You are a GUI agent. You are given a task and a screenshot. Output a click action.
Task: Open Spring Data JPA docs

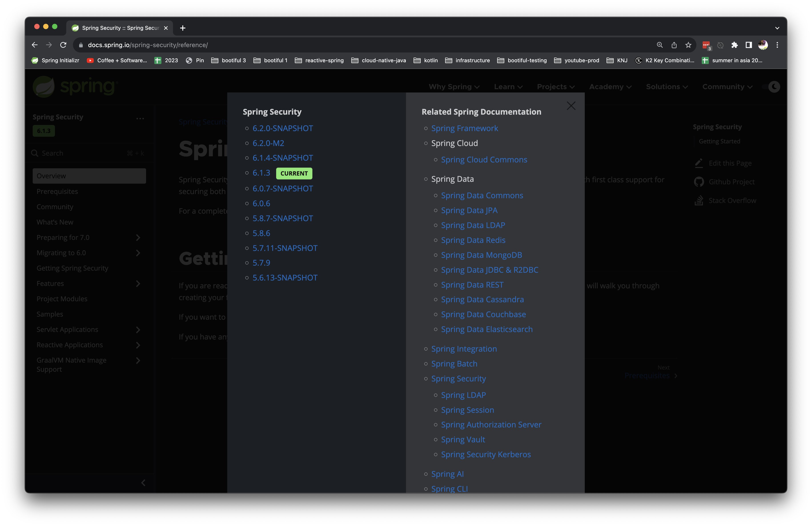[469, 211]
